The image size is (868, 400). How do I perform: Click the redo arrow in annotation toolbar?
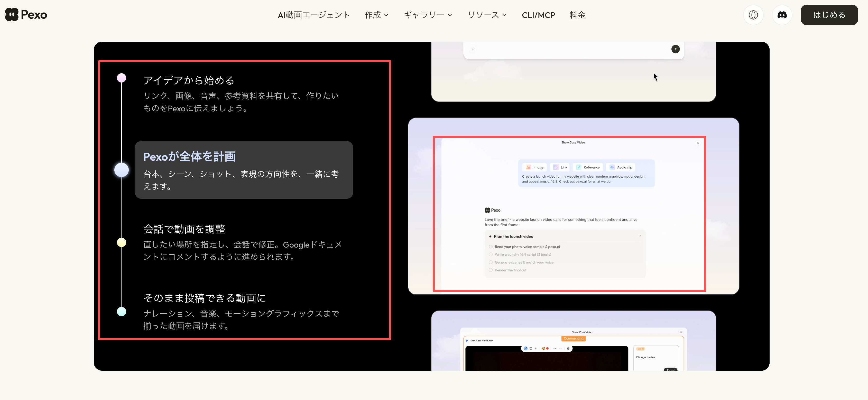pos(560,348)
